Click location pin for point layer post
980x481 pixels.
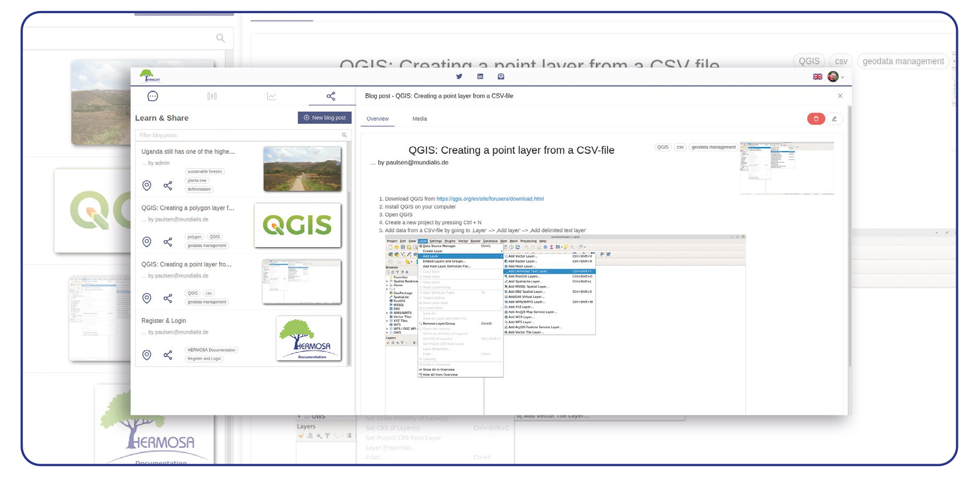[x=147, y=298]
